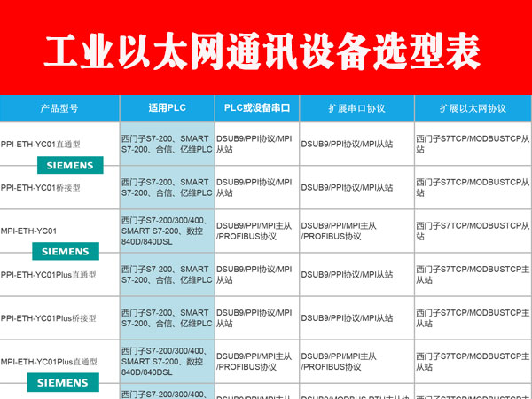Click the title 工业以太网通讯设备选型表
Image resolution: width=532 pixels, height=399 pixels.
point(262,51)
